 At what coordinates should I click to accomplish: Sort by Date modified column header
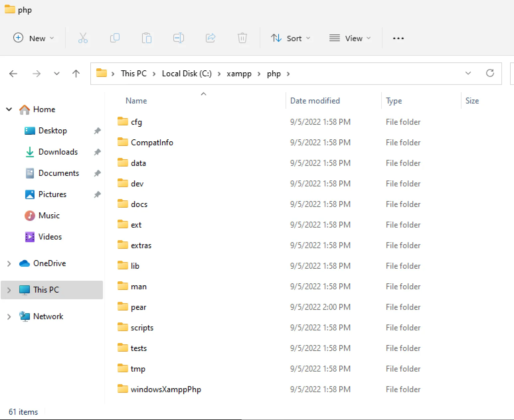(x=315, y=101)
